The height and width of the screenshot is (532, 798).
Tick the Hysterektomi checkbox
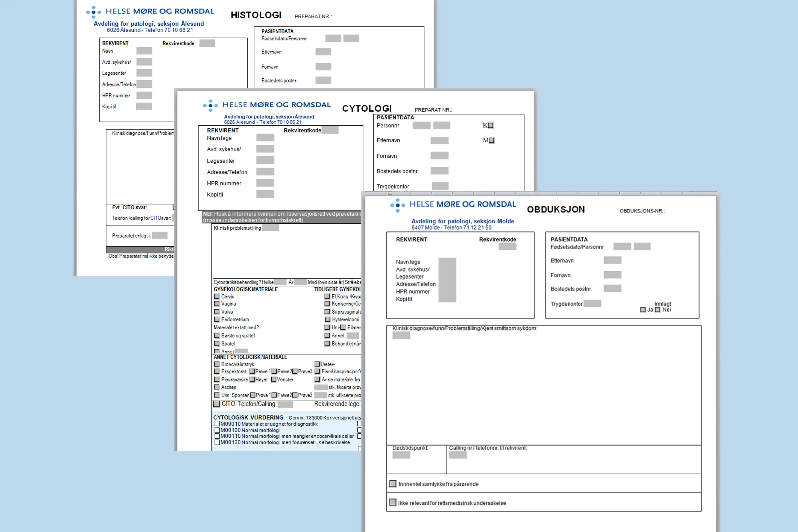pyautogui.click(x=328, y=319)
